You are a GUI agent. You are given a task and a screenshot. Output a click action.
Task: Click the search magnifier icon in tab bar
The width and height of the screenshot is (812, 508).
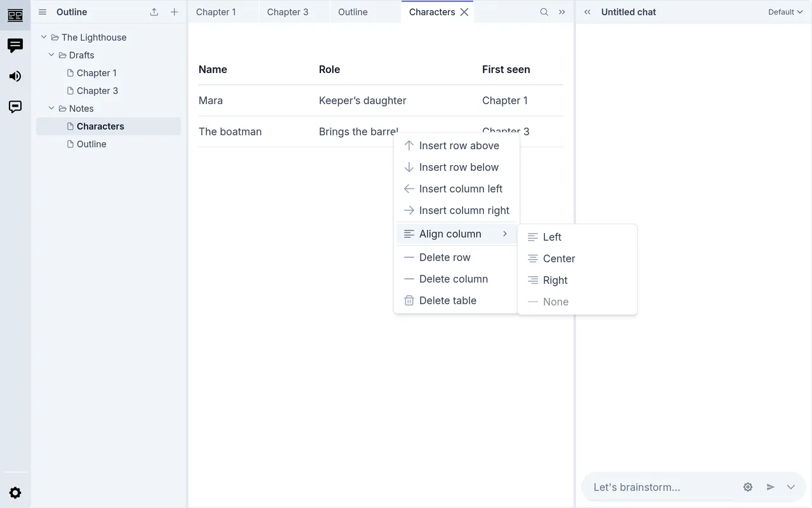(544, 12)
